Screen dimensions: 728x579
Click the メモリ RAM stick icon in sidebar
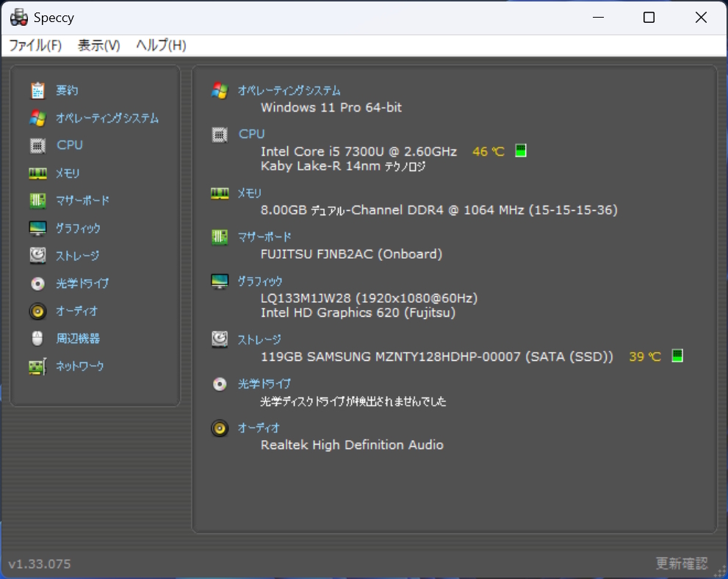37,173
